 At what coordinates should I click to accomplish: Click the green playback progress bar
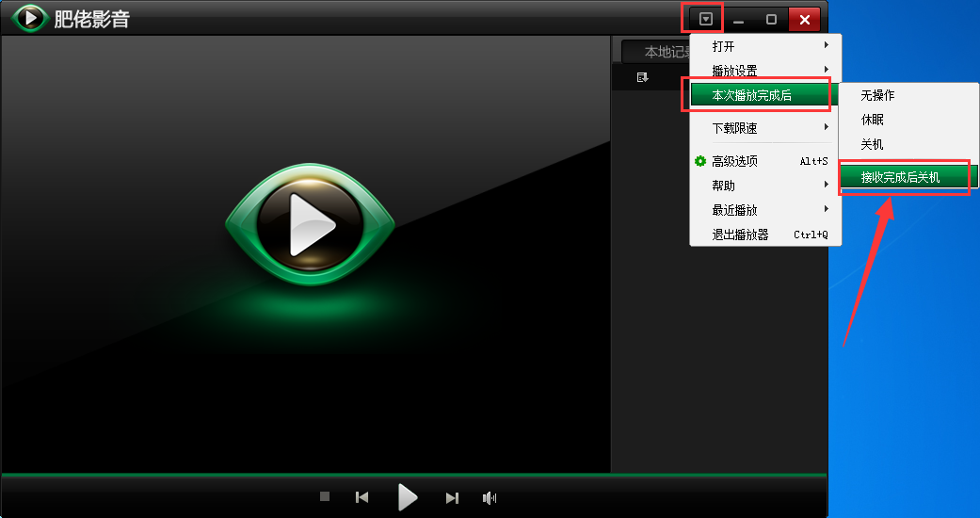click(414, 476)
